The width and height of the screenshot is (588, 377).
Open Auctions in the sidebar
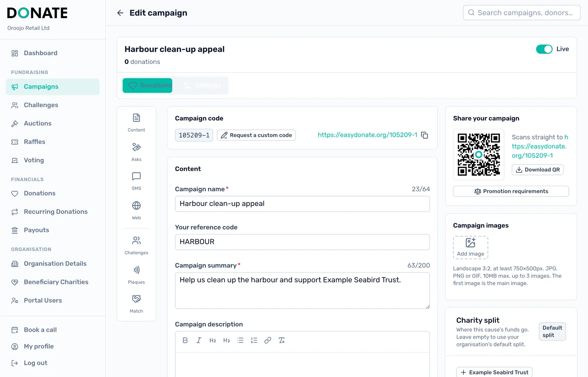tap(53, 124)
